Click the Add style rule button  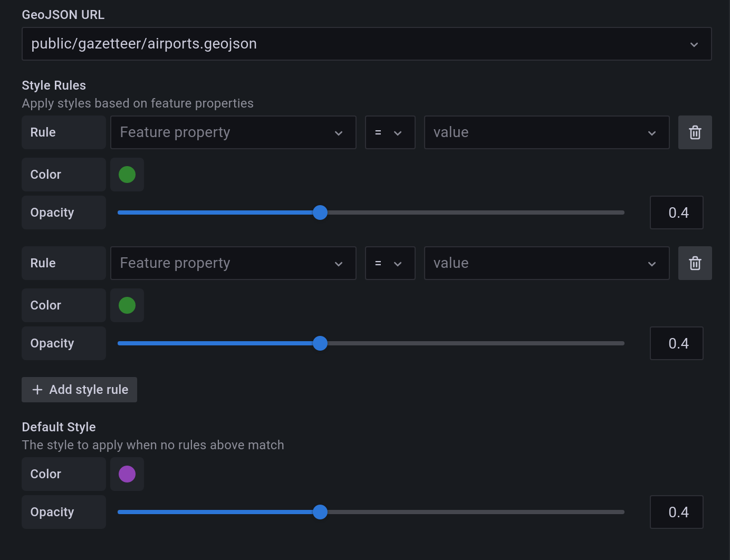point(79,390)
